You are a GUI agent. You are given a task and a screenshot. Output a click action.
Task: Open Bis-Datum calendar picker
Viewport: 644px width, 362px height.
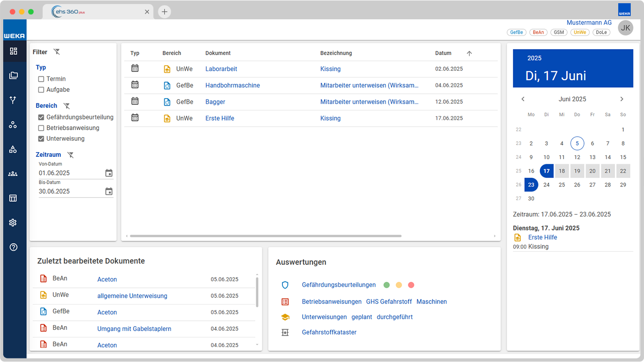coord(109,191)
